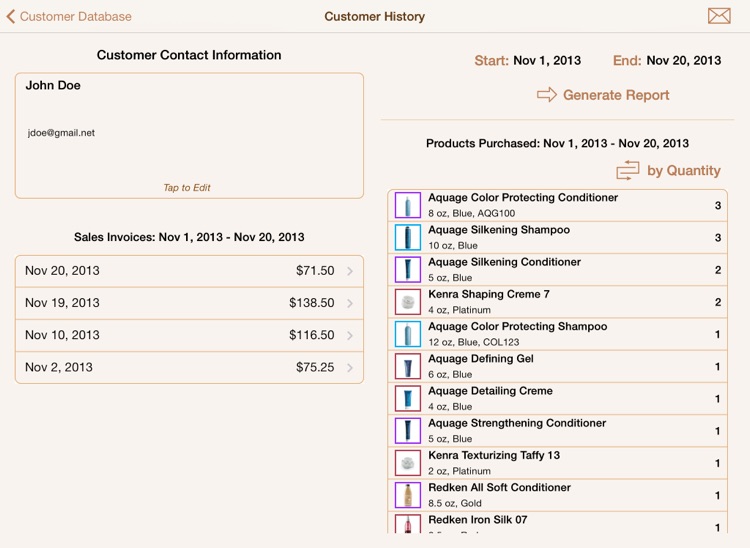The height and width of the screenshot is (548, 750).
Task: Select Redken Iron Silk 07 name
Action: click(477, 520)
